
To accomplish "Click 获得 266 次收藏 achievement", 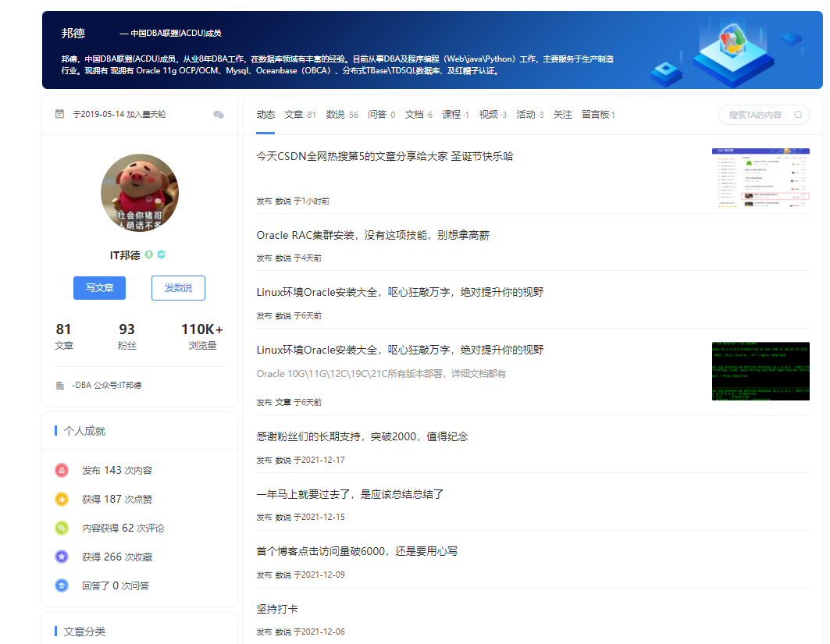I will pos(117,557).
